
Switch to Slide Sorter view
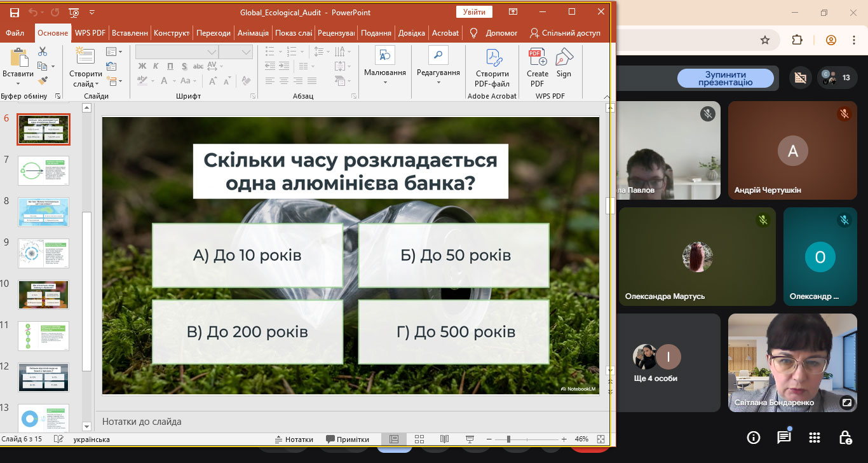pos(419,439)
